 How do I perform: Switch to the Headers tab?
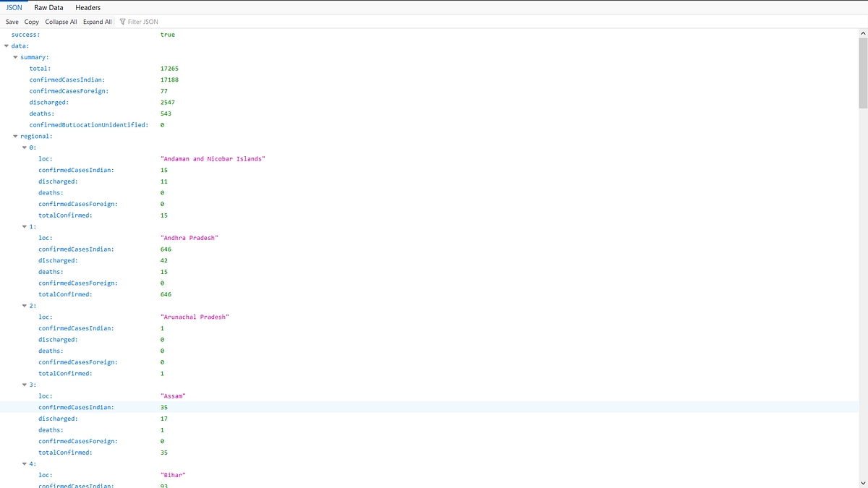88,7
